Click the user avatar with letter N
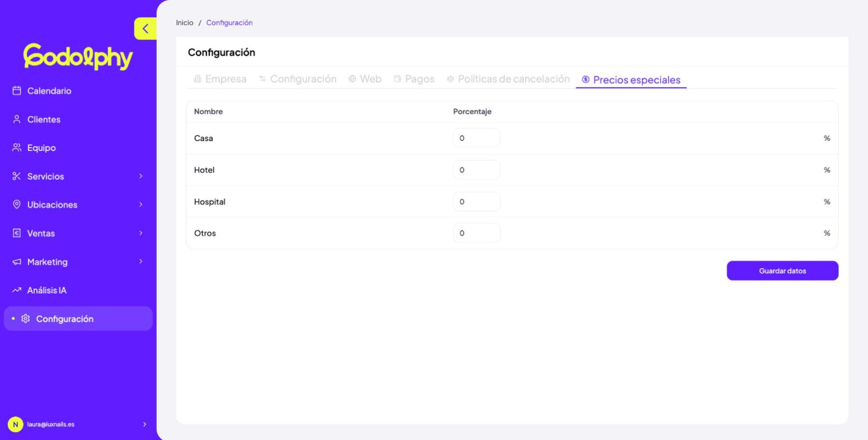868x440 pixels. click(x=15, y=424)
